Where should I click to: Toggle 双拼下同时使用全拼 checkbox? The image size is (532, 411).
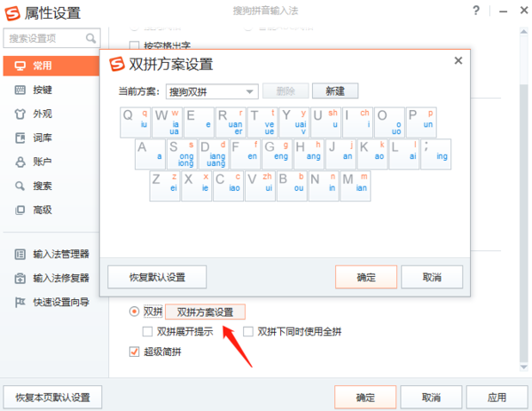coord(248,332)
